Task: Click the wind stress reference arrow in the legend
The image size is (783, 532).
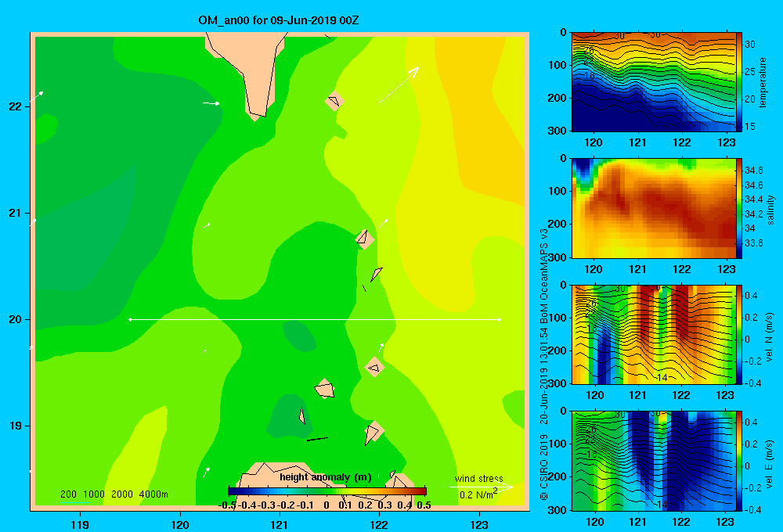Action: 482,487
